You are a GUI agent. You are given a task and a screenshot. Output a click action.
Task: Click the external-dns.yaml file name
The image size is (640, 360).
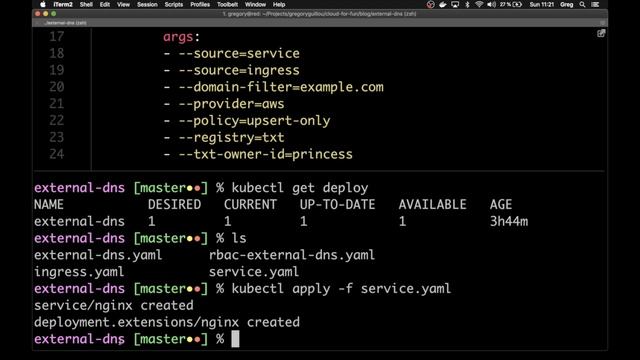tap(98, 255)
